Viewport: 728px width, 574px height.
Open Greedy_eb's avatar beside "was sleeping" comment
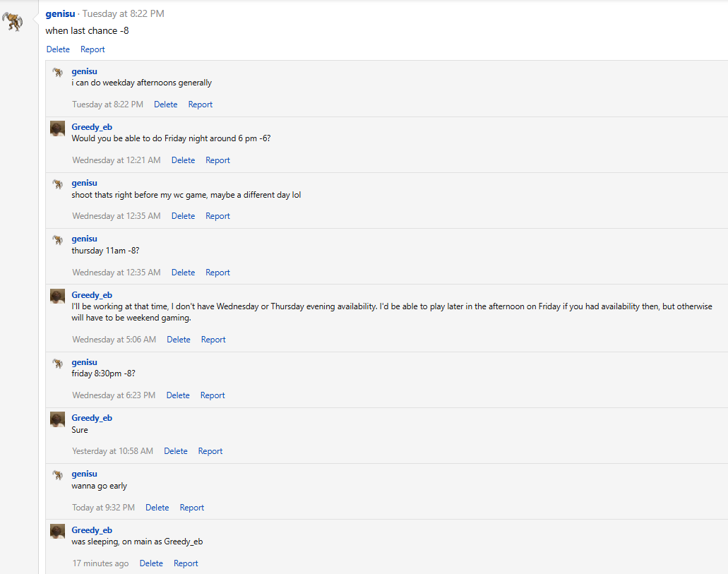(58, 531)
